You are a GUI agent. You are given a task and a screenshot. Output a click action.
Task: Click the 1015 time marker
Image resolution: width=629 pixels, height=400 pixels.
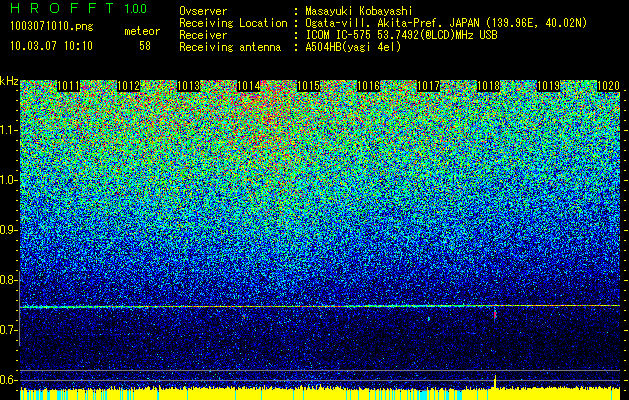coord(308,86)
